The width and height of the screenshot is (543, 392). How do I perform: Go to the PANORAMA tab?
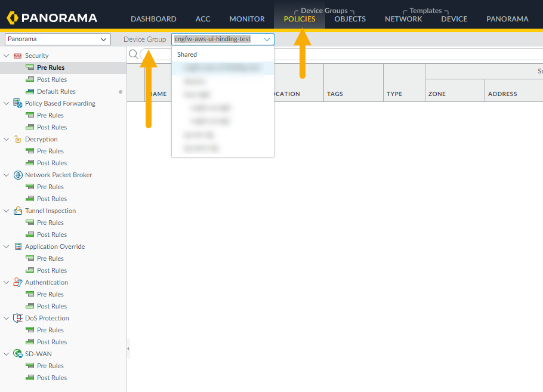coord(507,19)
